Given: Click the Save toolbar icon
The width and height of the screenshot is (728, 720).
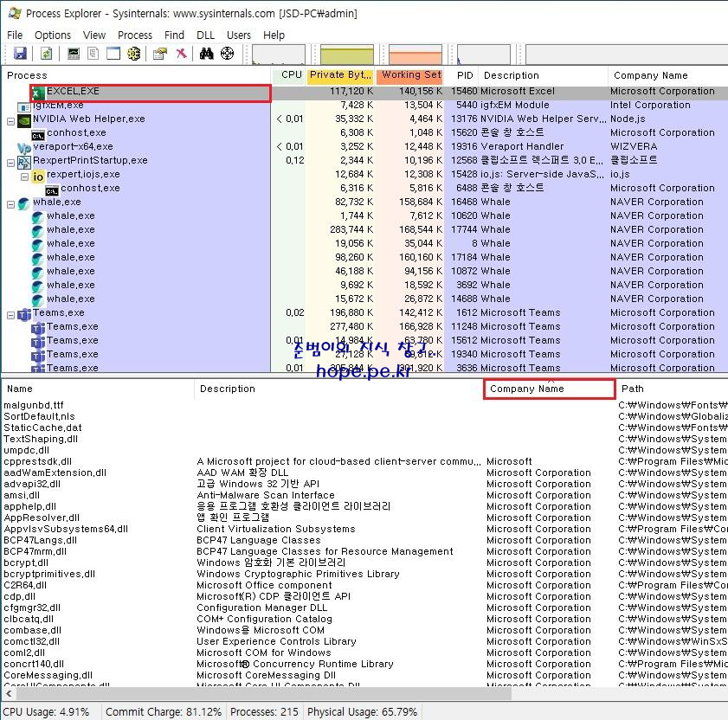Looking at the screenshot, I should click(20, 54).
